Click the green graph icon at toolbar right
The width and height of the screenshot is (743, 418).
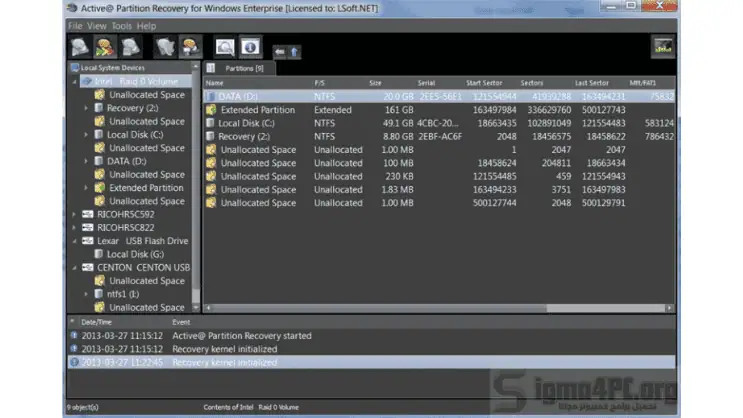coord(662,46)
